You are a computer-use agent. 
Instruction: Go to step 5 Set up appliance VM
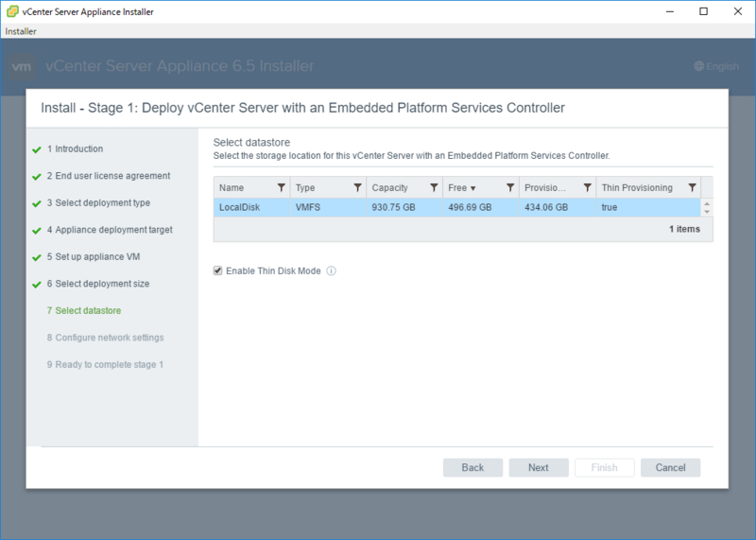(x=94, y=256)
